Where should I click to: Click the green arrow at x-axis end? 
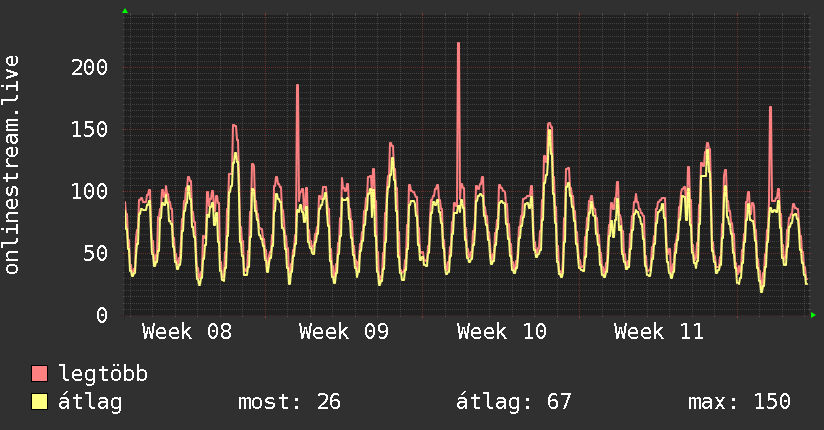[x=813, y=315]
